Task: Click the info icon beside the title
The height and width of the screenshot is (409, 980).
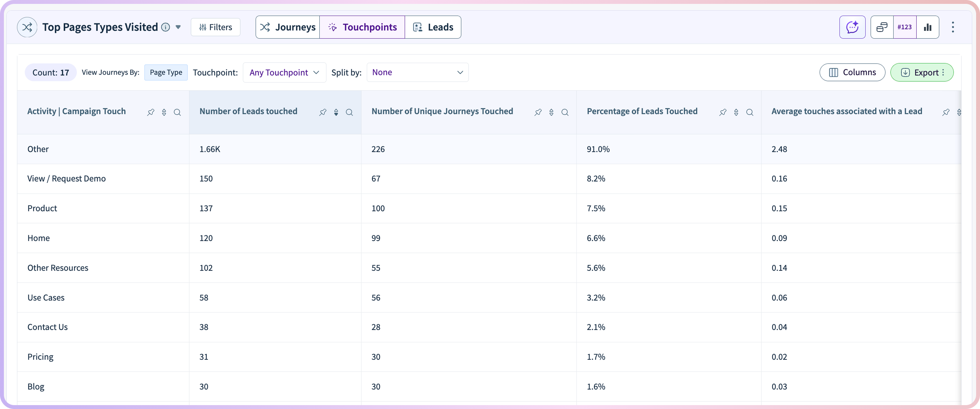Action: (x=165, y=27)
